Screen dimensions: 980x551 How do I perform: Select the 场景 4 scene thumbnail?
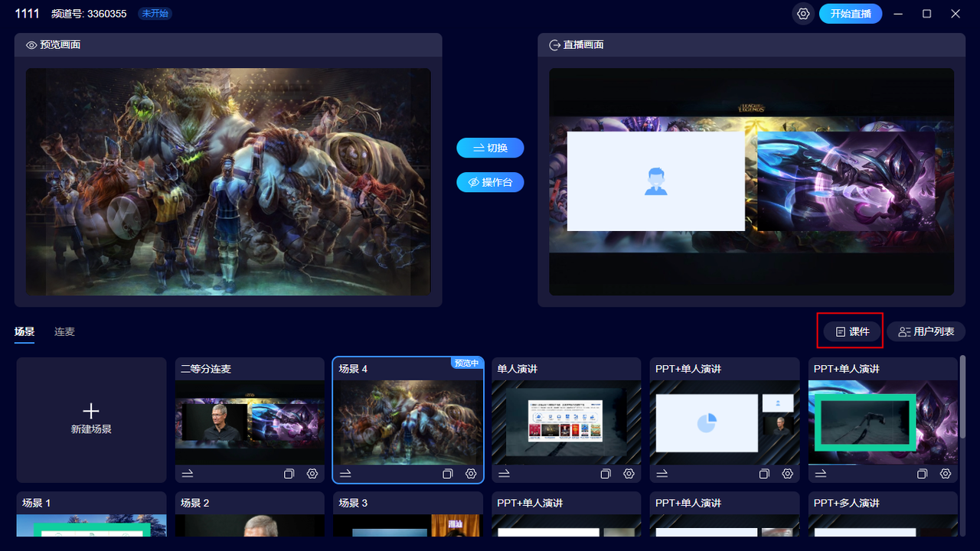408,422
